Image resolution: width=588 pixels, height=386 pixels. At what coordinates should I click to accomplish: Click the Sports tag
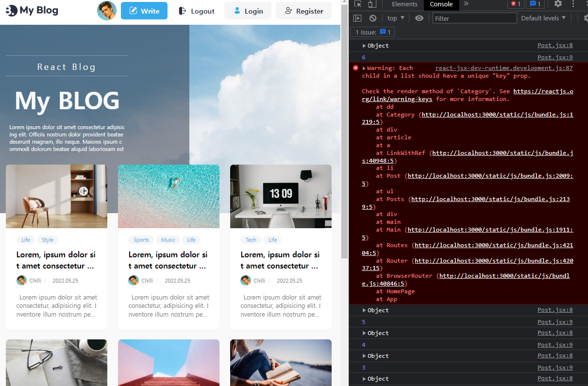pyautogui.click(x=141, y=240)
